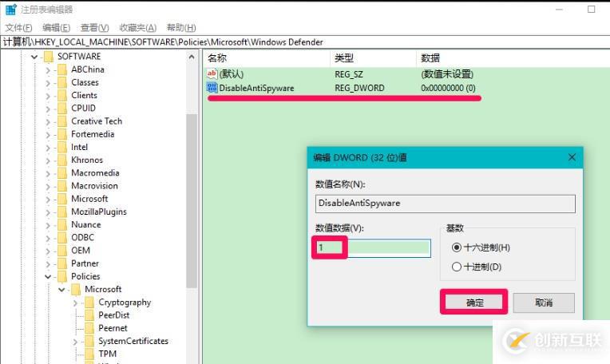This screenshot has height=364, width=610.
Task: Open the 帮助(H) menu
Action: [181, 28]
